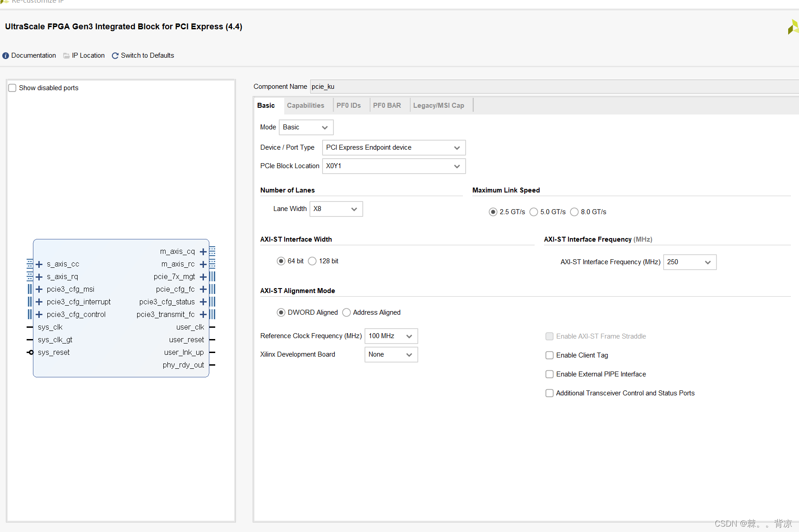Screen dimensions: 799x532
Task: Switch to the Capabilities tab
Action: coord(305,105)
